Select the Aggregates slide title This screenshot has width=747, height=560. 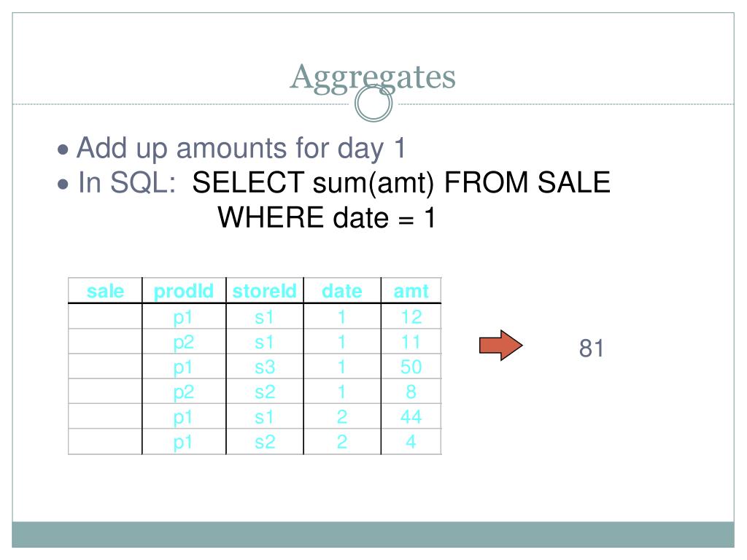373,77
